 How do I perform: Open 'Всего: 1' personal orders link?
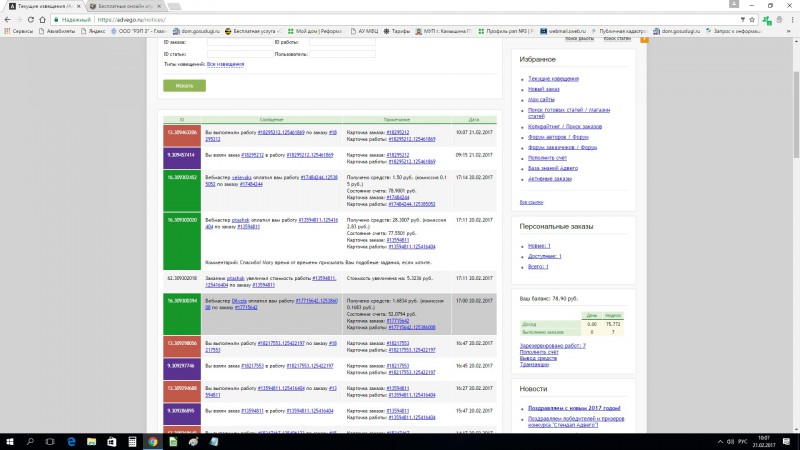(538, 267)
